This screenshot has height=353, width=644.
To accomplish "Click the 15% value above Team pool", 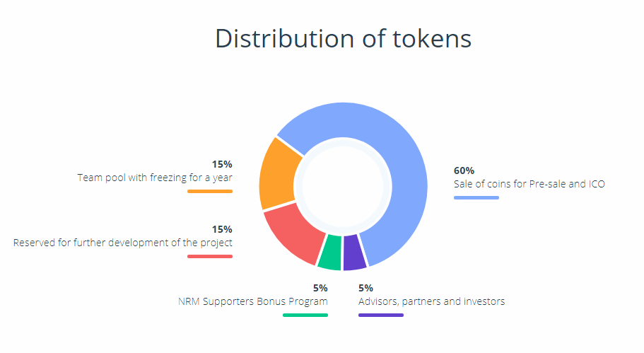I will pos(222,164).
